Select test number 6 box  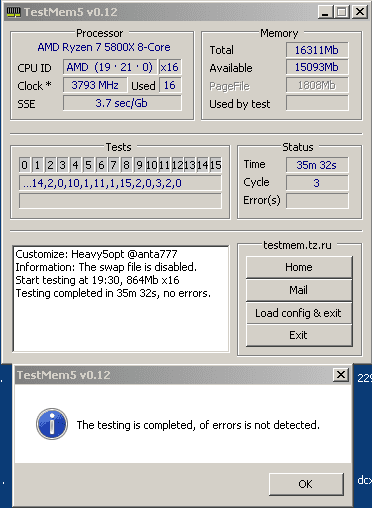coord(101,165)
